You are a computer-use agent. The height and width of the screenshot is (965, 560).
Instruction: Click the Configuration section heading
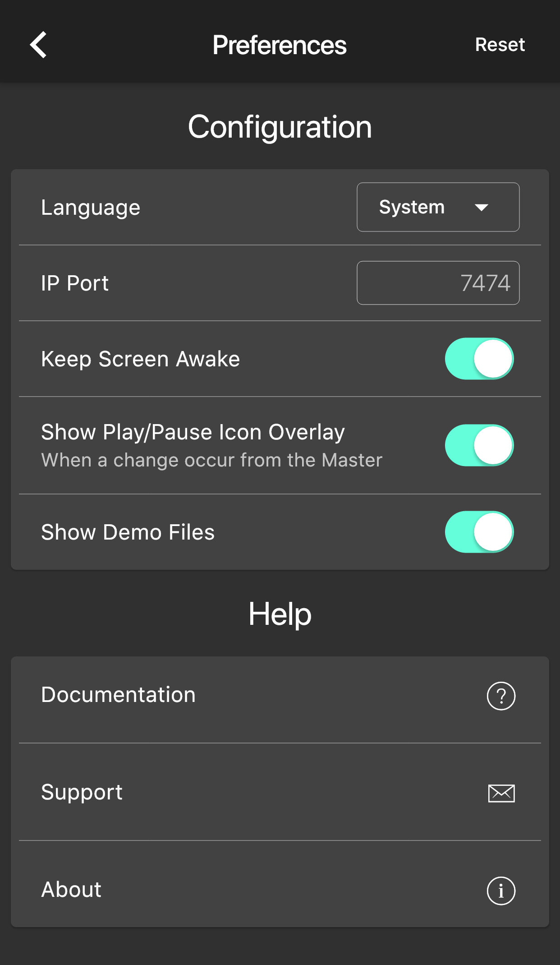pos(280,127)
